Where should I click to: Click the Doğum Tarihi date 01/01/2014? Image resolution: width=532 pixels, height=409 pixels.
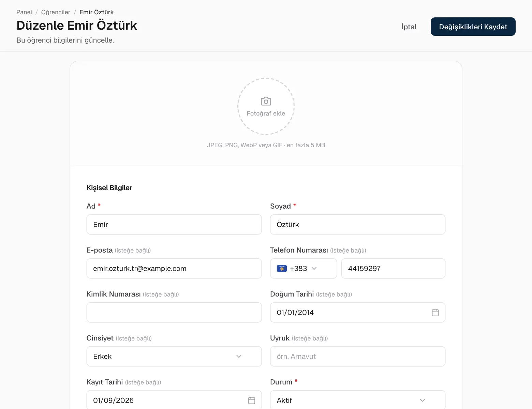(x=295, y=313)
